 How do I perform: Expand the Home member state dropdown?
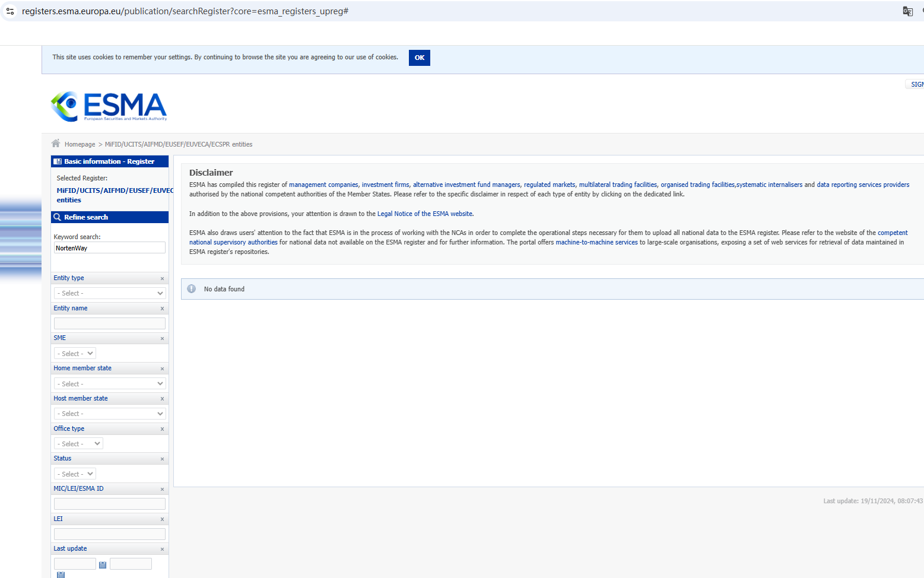[x=110, y=384]
